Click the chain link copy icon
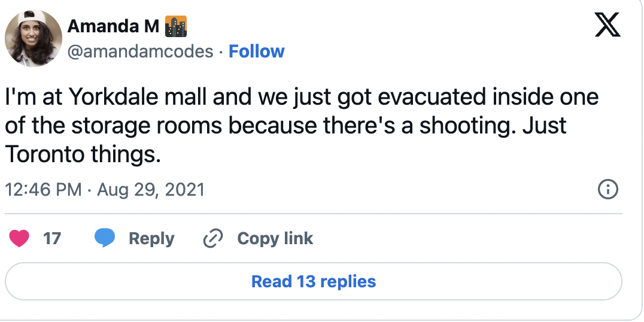The width and height of the screenshot is (644, 322). (x=212, y=239)
